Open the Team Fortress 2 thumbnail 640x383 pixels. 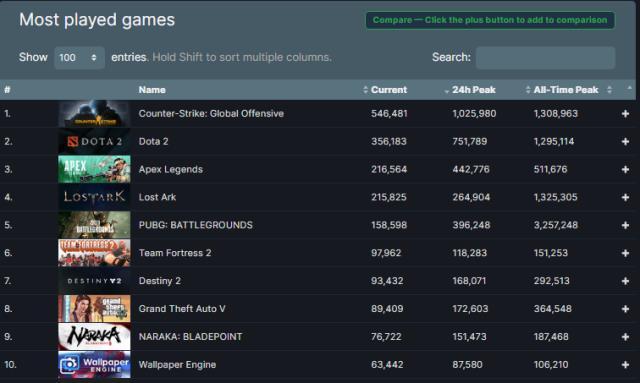click(x=94, y=253)
